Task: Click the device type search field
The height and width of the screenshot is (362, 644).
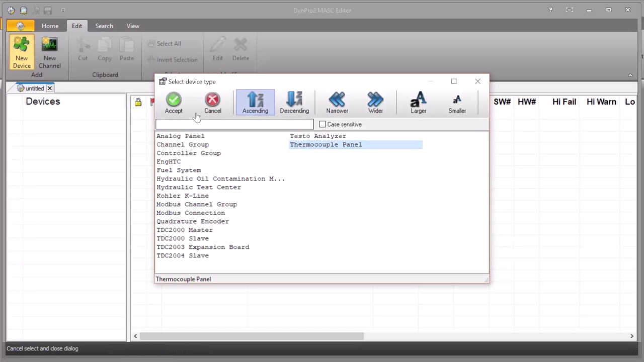Action: 234,124
